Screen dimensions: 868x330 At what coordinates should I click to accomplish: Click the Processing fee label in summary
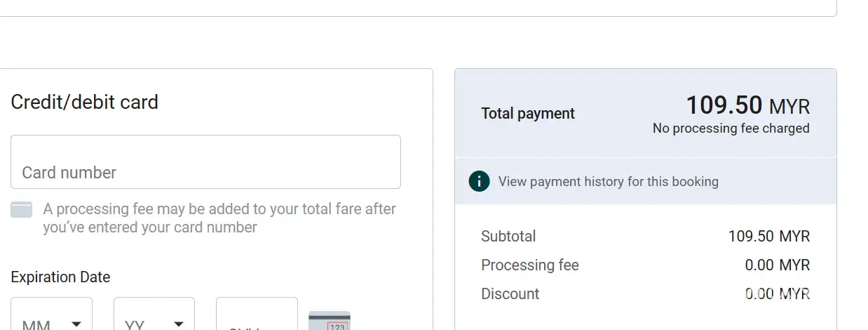(x=530, y=265)
